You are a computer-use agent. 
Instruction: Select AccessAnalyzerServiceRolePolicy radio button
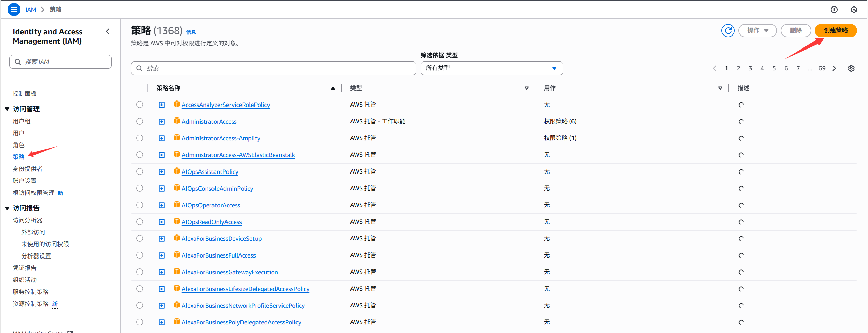click(x=140, y=105)
